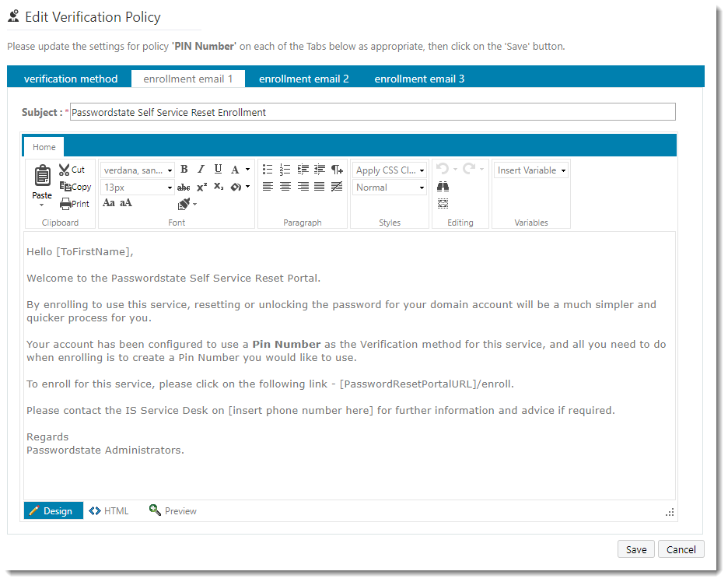Click 'Passwordstate Administrators.' signature line

pyautogui.click(x=106, y=450)
